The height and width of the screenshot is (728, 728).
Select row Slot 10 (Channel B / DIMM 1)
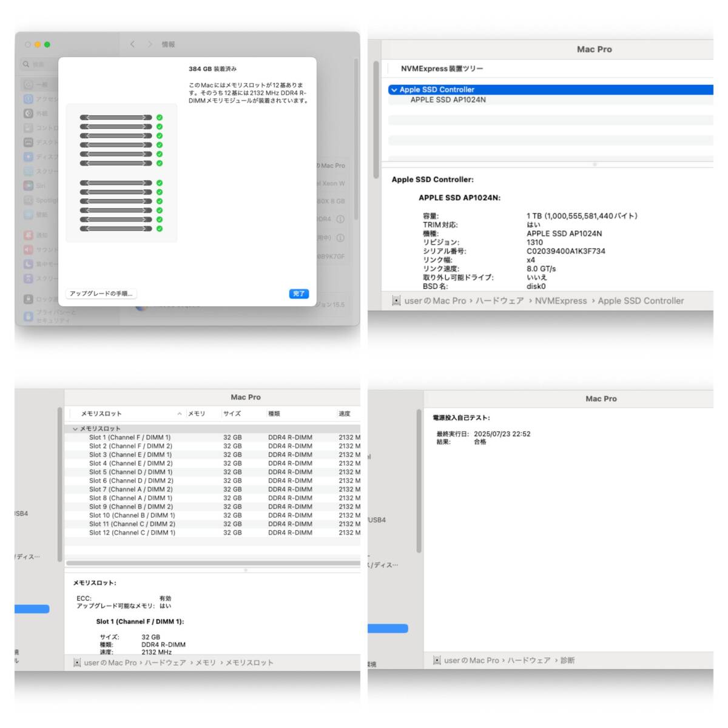[212, 516]
